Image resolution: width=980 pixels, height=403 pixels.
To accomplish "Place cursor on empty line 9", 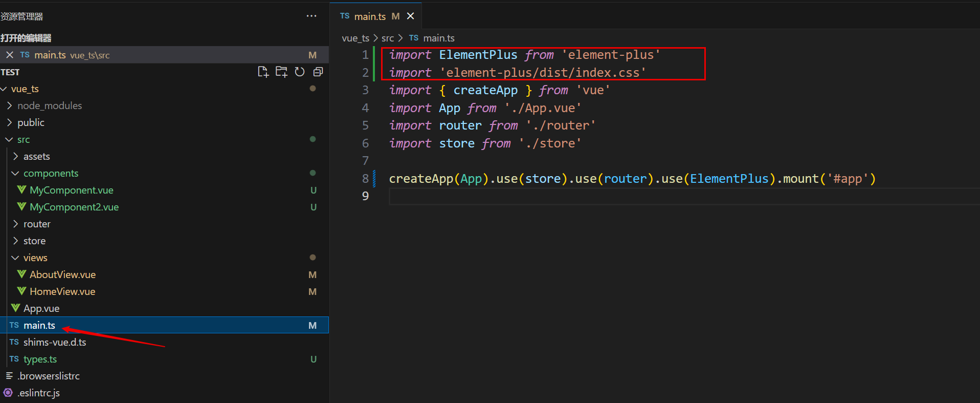I will coord(684,197).
